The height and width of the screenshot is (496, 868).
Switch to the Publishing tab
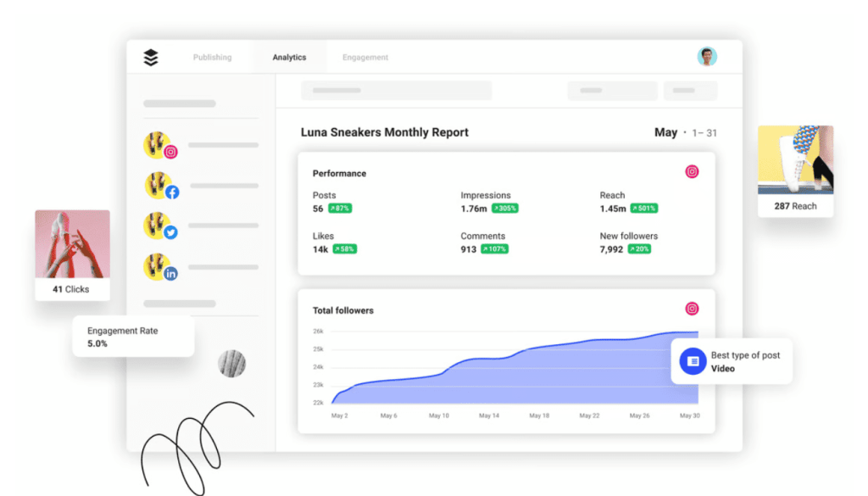pos(212,58)
